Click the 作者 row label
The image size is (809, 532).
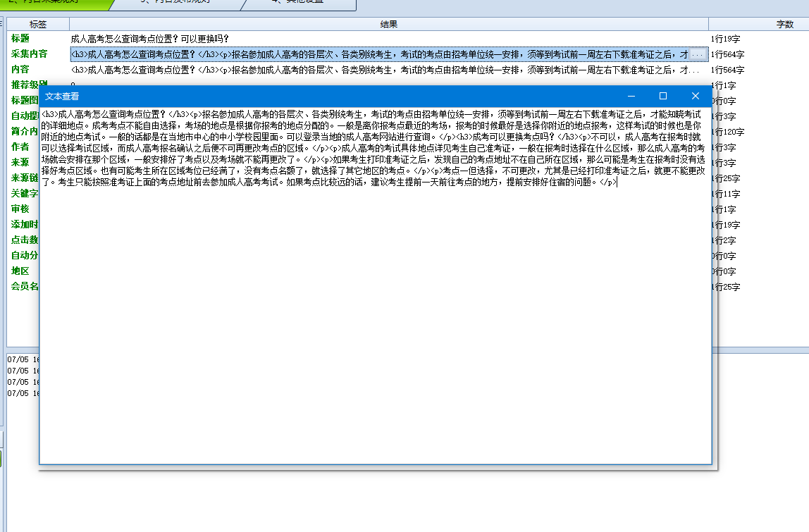pos(20,147)
